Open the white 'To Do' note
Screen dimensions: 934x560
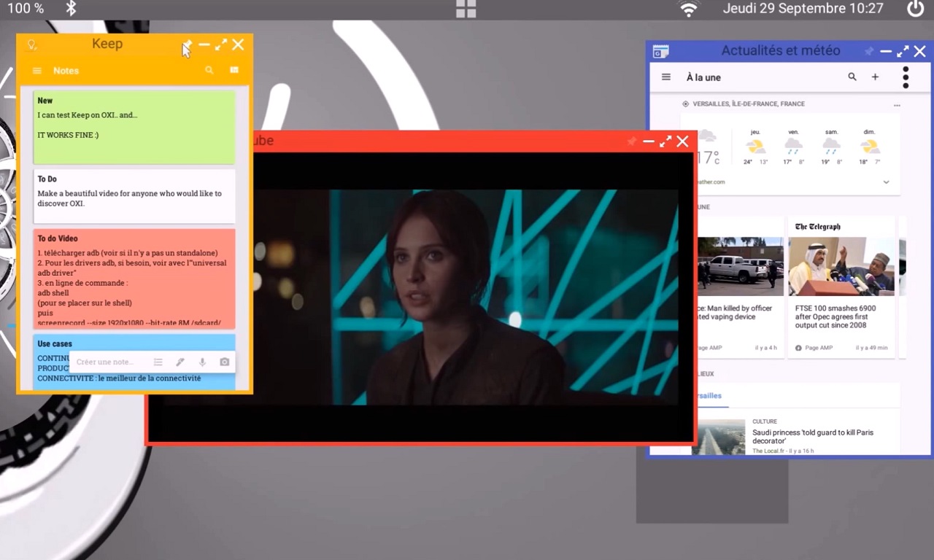(134, 196)
